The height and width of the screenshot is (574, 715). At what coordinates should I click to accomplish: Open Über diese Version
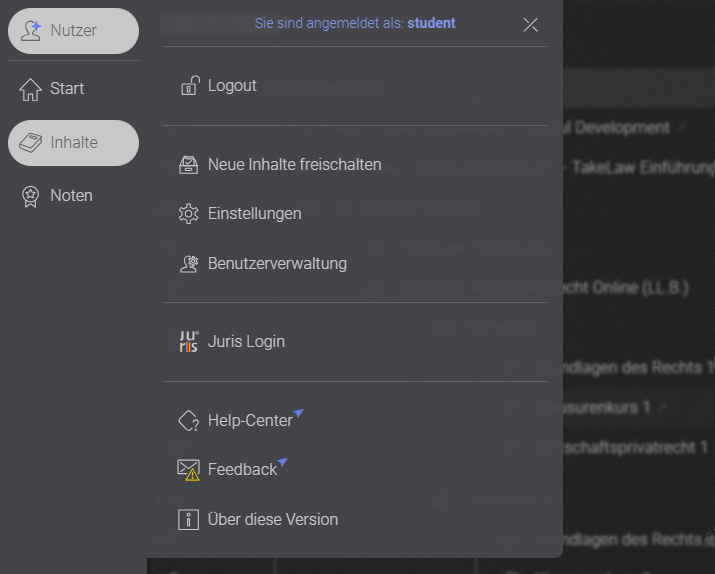273,519
